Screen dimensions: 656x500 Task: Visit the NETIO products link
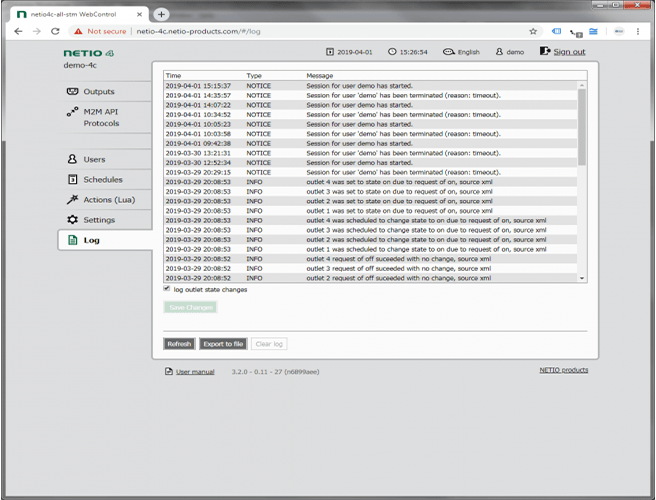click(x=563, y=370)
